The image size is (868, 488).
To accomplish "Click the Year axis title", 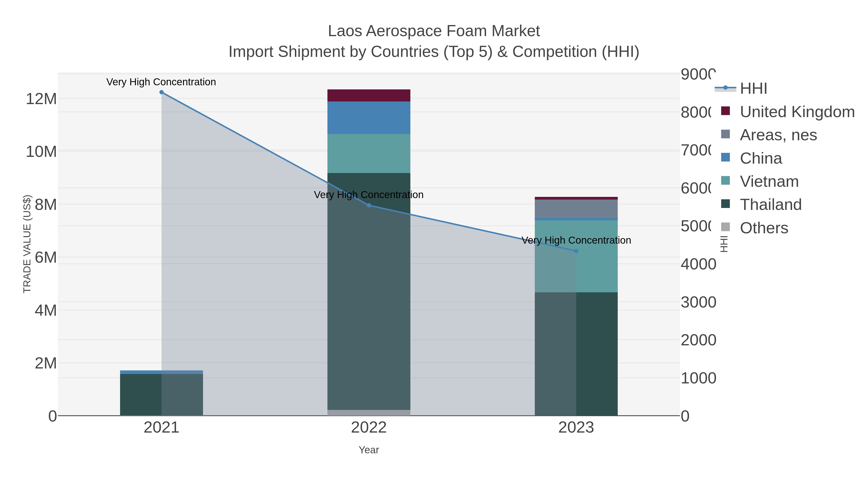I will pos(369,450).
